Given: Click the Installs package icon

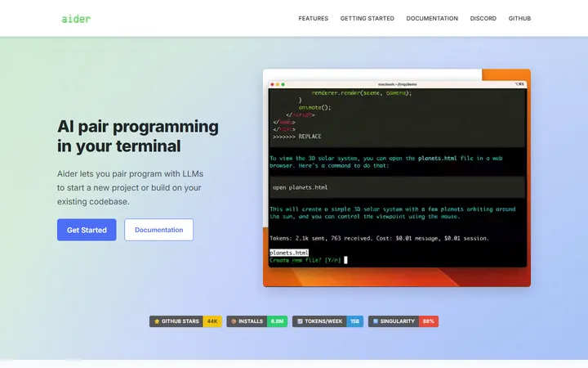Looking at the screenshot, I should (x=234, y=321).
